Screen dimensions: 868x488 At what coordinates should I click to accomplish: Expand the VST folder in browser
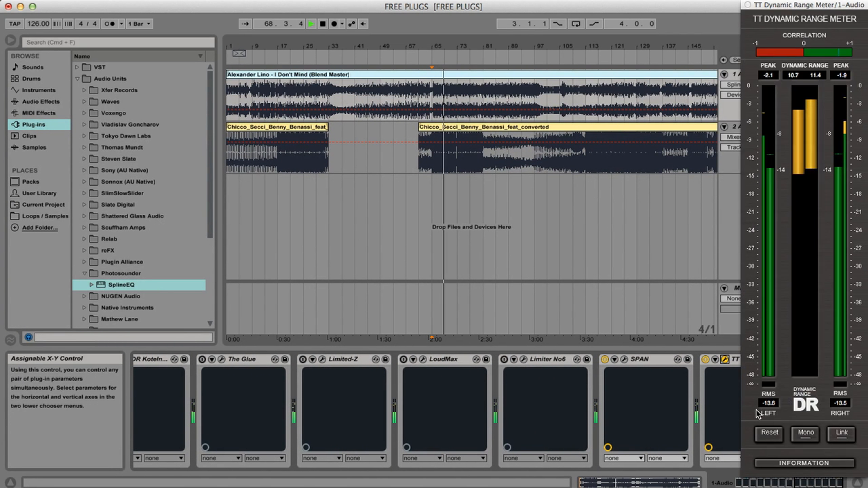click(x=77, y=67)
